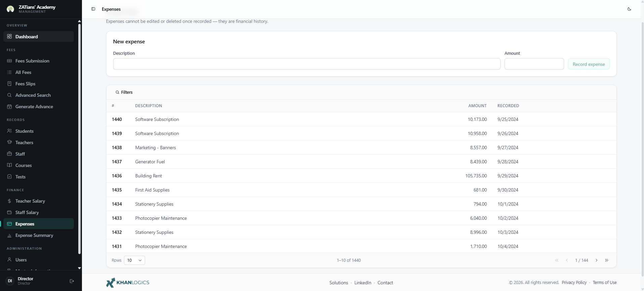Open the Contact footer link

385,283
